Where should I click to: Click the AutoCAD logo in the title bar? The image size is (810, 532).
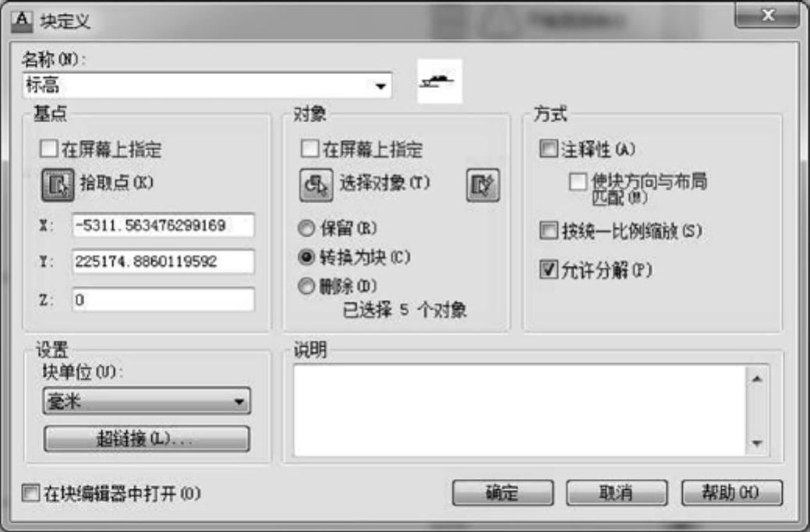22,20
